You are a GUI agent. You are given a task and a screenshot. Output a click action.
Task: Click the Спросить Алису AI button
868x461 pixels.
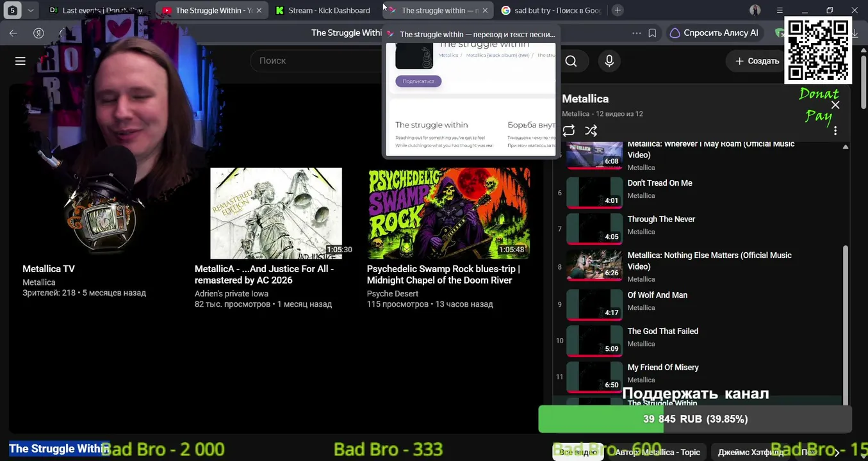click(714, 33)
